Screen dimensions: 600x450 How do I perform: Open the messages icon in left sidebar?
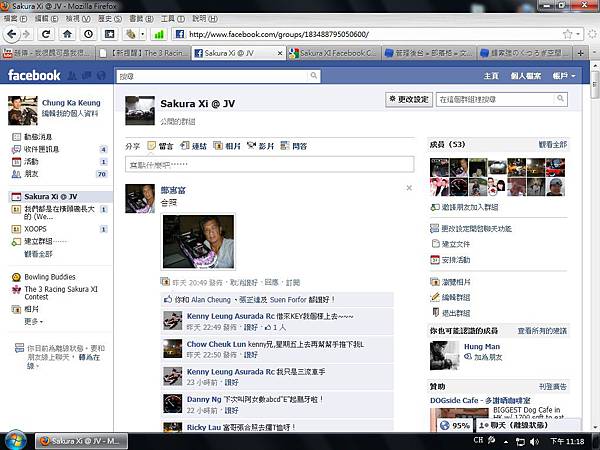[x=16, y=149]
